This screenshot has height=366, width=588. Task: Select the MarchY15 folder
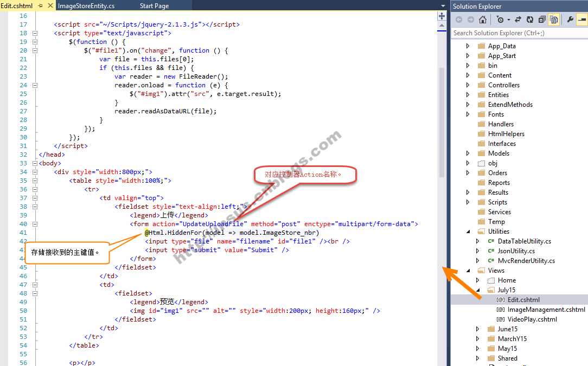coord(512,339)
